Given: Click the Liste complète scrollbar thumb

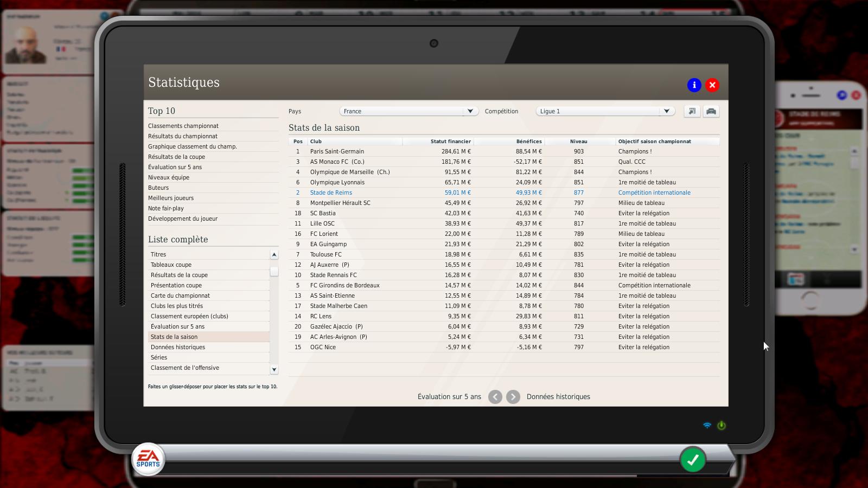Looking at the screenshot, I should point(274,272).
